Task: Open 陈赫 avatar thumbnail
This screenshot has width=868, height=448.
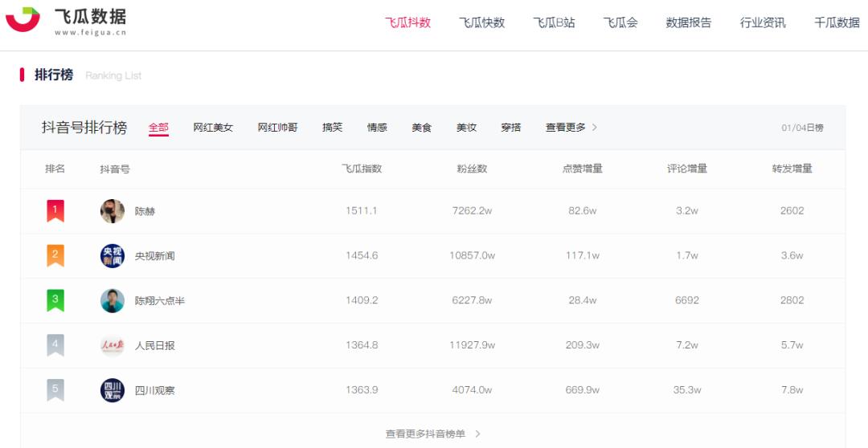Action: tap(113, 211)
